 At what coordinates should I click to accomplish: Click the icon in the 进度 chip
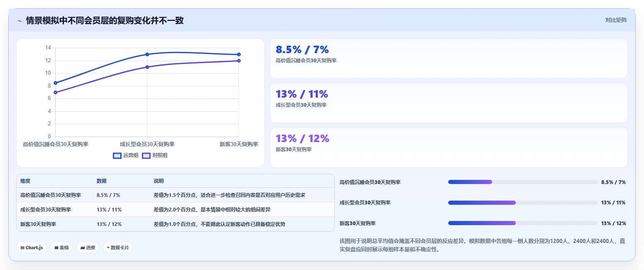[x=83, y=248]
